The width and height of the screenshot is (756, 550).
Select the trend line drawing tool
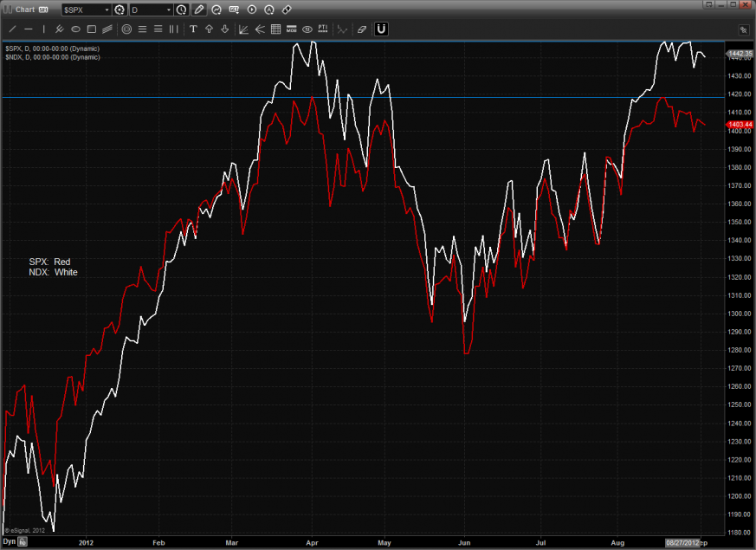(12, 29)
